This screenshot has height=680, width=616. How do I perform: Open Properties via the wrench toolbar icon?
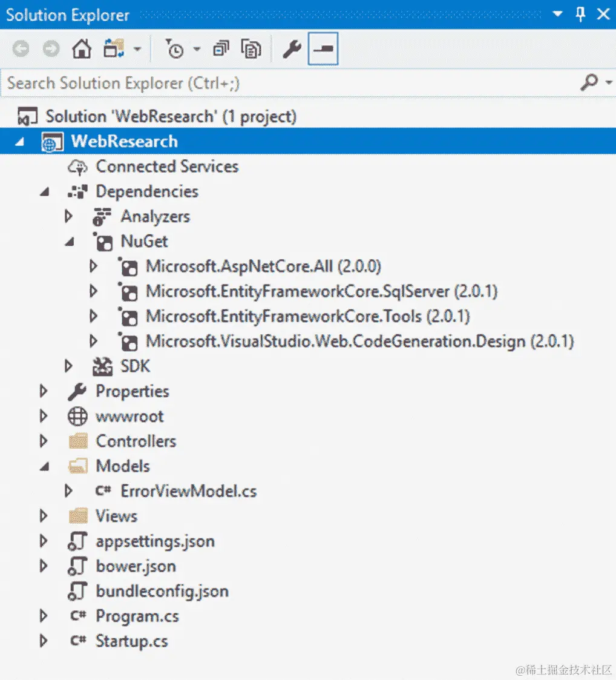292,49
